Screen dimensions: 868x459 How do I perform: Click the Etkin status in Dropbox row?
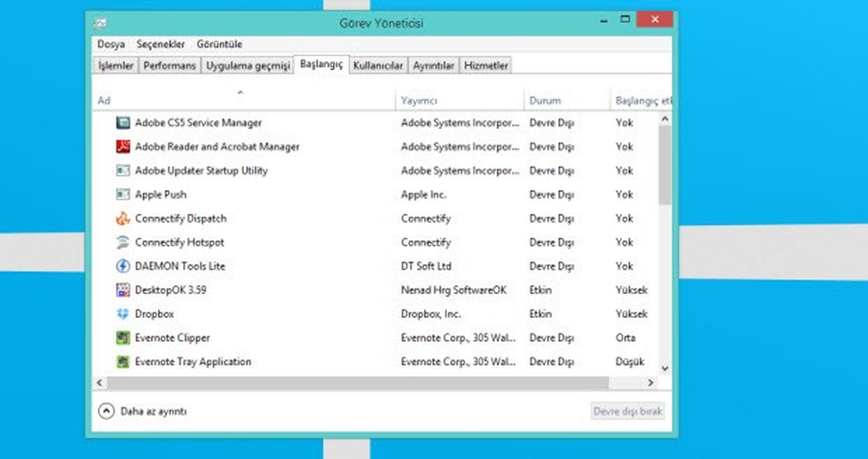click(540, 314)
